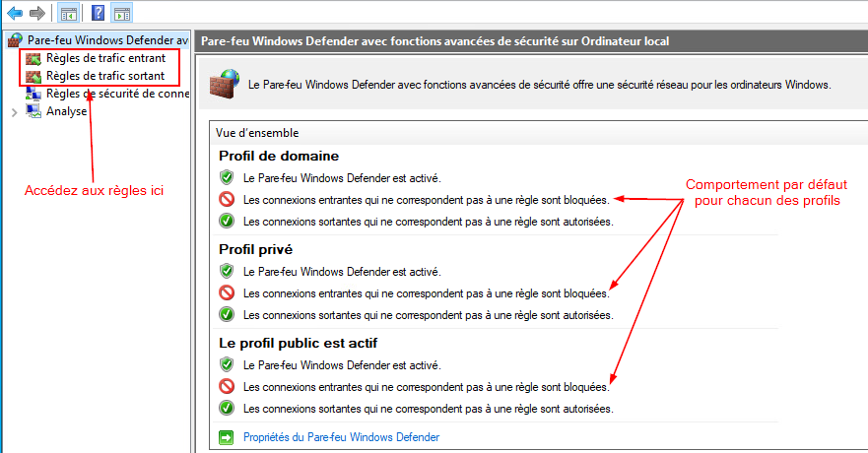The height and width of the screenshot is (453, 868).
Task: Click green check icon under profil public
Action: coord(227,409)
